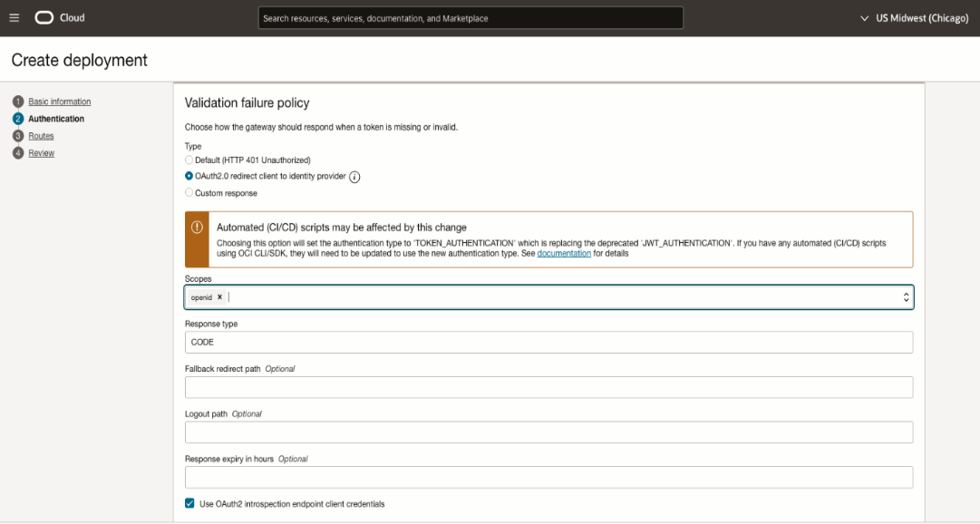The image size is (980, 524).
Task: Open the US Midwest (Chicago) region selector
Action: tap(916, 17)
